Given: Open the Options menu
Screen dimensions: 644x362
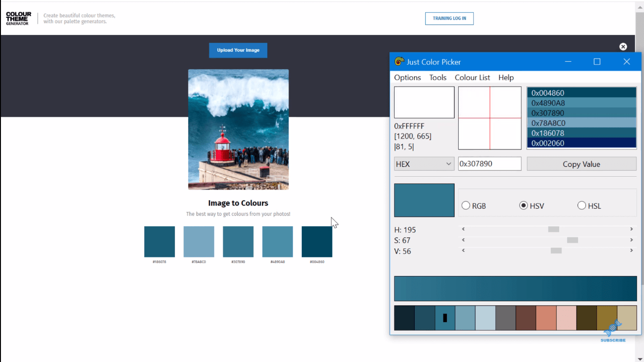Looking at the screenshot, I should point(407,77).
